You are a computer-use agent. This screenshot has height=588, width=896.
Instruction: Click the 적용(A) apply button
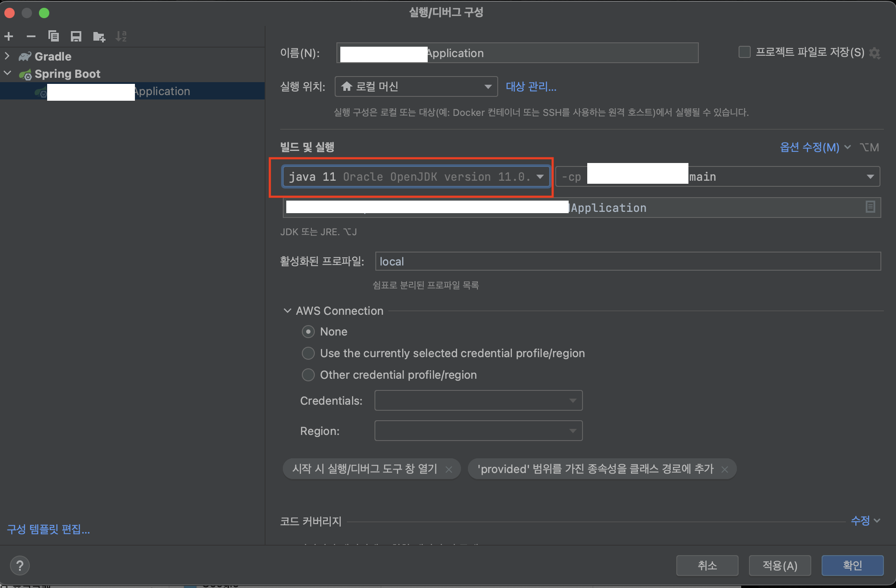779,565
